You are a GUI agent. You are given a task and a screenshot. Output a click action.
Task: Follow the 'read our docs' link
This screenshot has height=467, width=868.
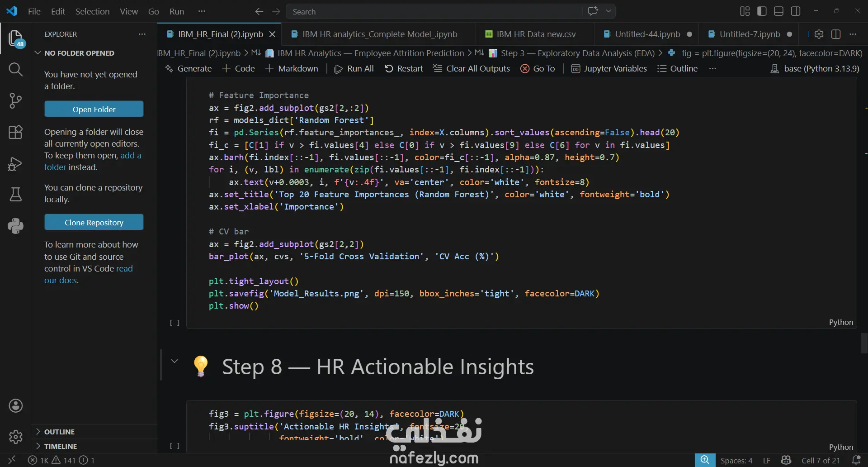[x=89, y=274]
